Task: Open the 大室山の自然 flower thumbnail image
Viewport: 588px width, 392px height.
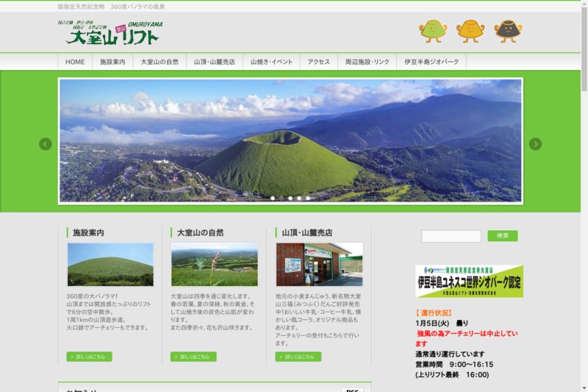Action: [215, 264]
